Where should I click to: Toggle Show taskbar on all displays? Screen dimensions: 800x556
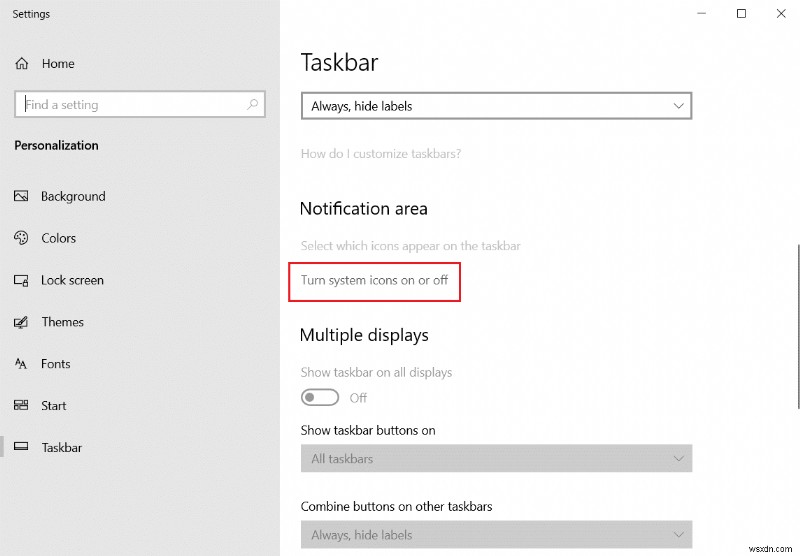pos(320,398)
